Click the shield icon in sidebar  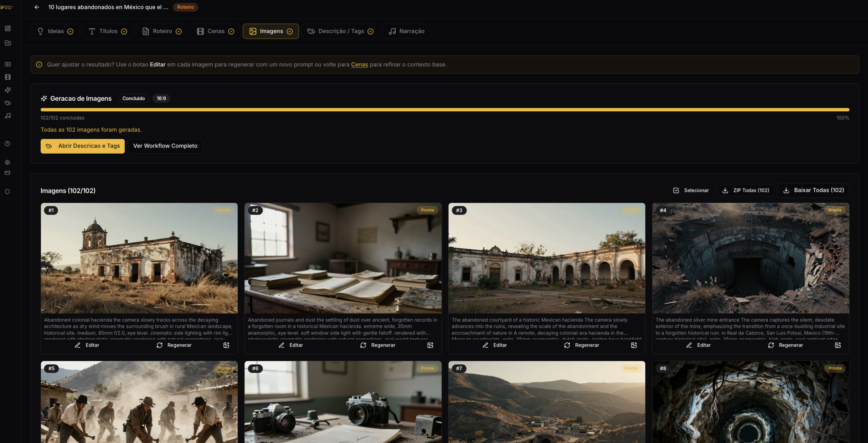pyautogui.click(x=7, y=192)
